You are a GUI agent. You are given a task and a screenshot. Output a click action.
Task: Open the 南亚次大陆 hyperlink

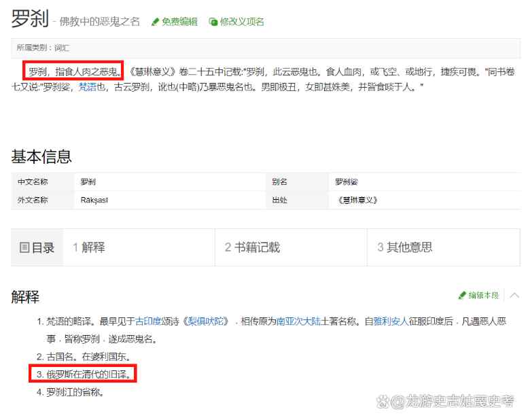[298, 321]
